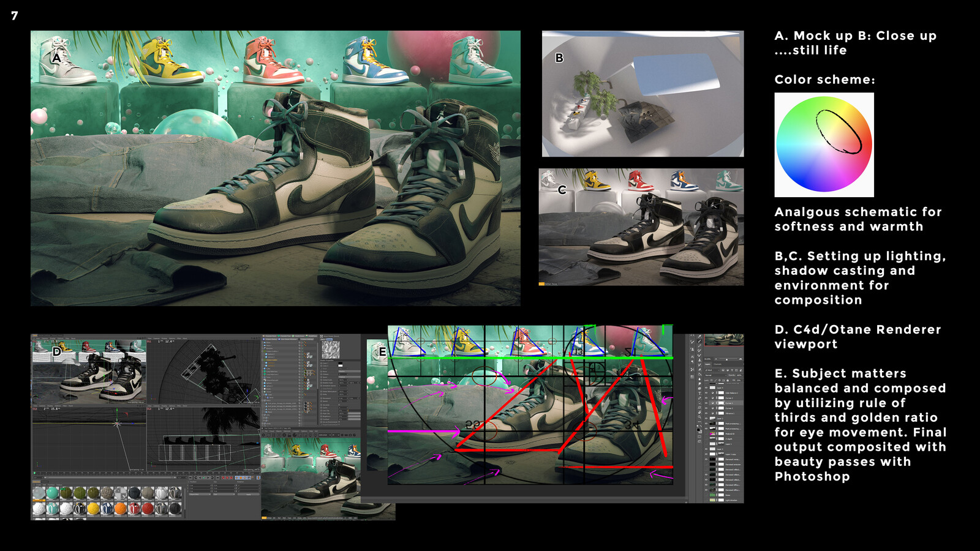Hide the Layer 4 layer in Photoshop

coord(706,388)
